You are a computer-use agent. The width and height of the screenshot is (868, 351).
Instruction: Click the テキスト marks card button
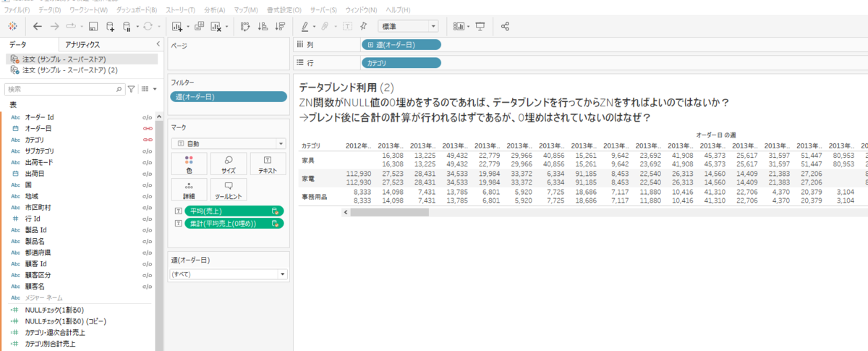tap(268, 164)
